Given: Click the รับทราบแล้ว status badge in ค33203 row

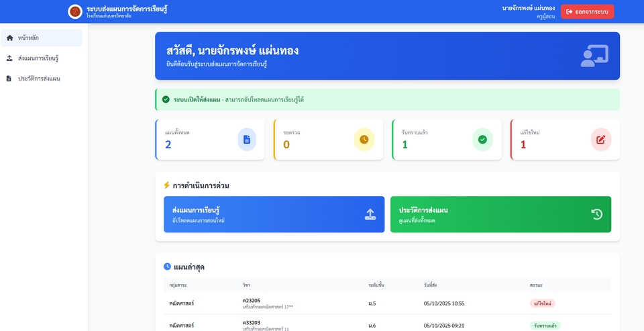Looking at the screenshot, I should click(545, 325).
